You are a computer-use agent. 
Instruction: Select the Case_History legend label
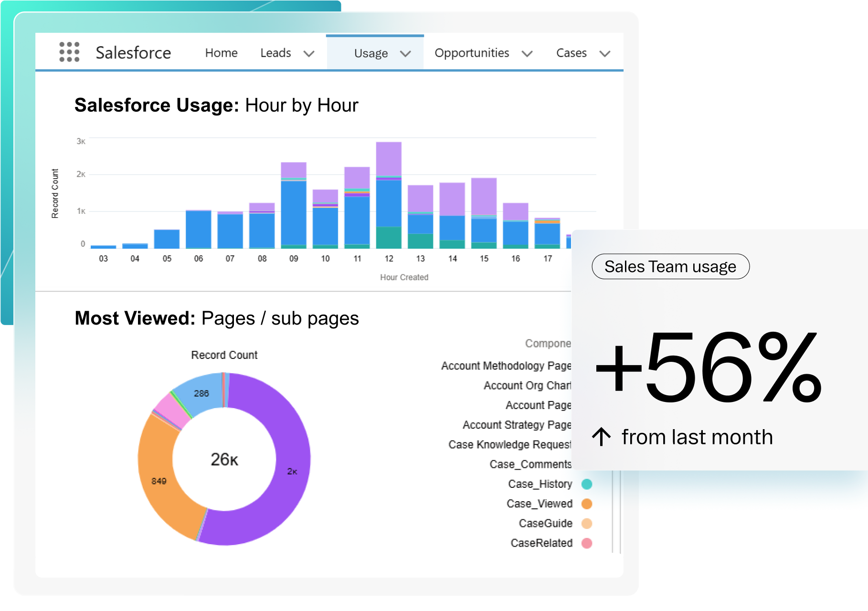pyautogui.click(x=540, y=484)
